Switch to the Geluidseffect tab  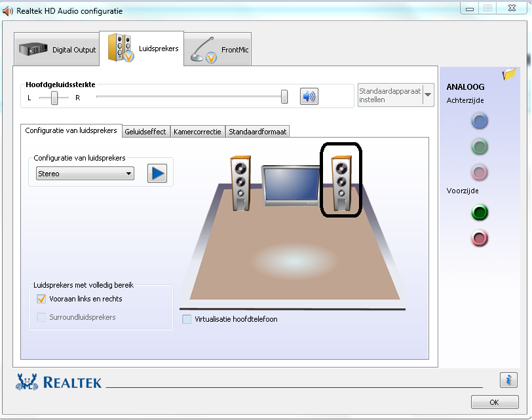[145, 132]
